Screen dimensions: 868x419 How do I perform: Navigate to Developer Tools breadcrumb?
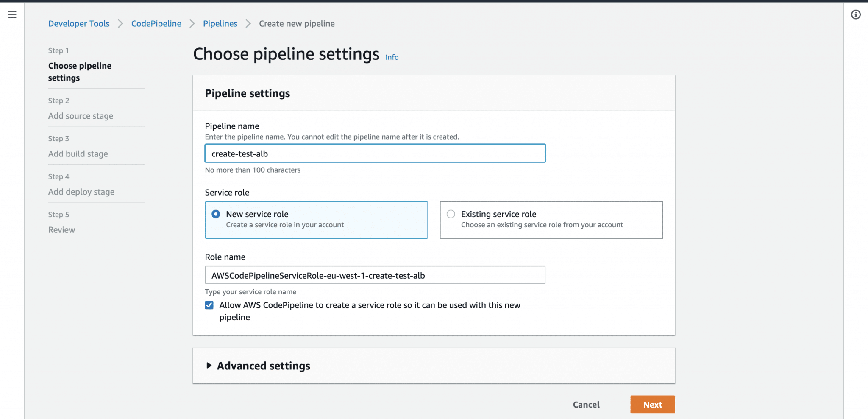78,23
